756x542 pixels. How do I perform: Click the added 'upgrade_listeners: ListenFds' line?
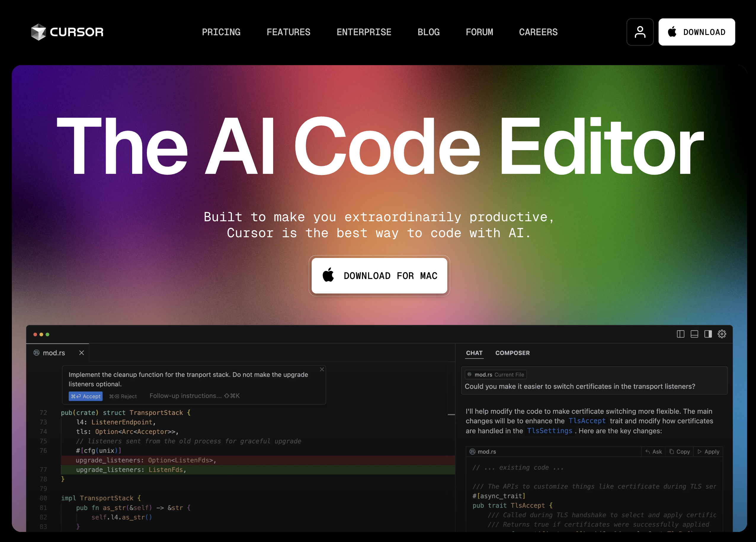click(258, 470)
